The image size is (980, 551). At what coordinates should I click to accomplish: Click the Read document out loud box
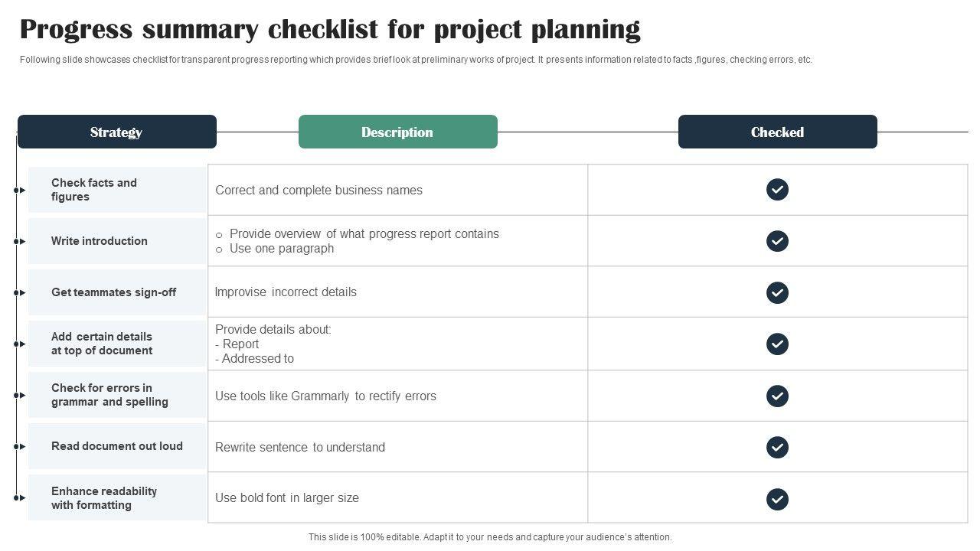117,446
